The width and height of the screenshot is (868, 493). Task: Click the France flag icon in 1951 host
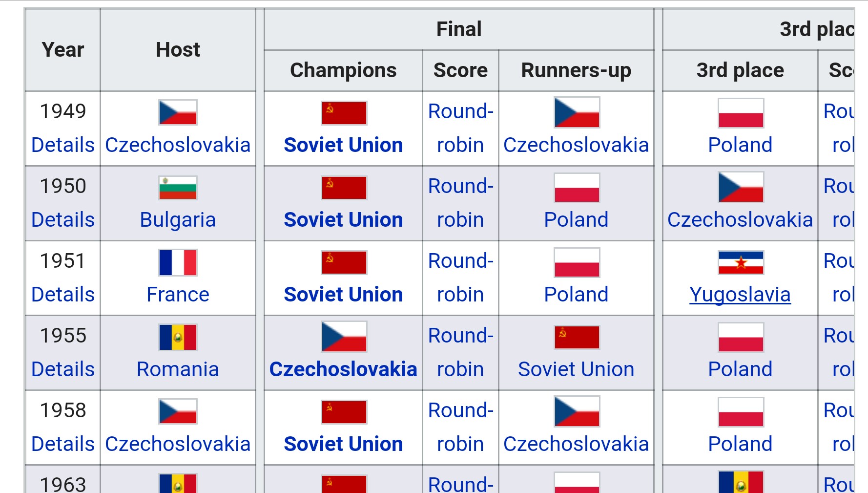tap(178, 262)
